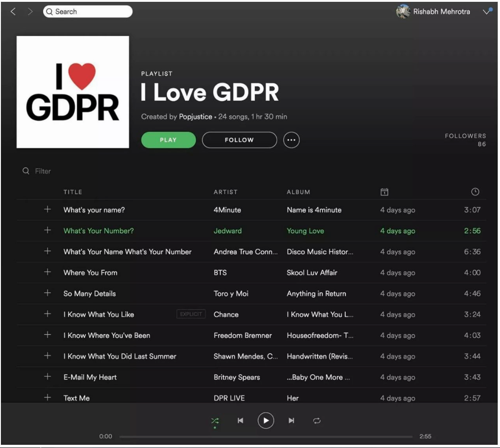The width and height of the screenshot is (500, 448).
Task: Open album Handwritten (Revisited)
Action: click(320, 356)
